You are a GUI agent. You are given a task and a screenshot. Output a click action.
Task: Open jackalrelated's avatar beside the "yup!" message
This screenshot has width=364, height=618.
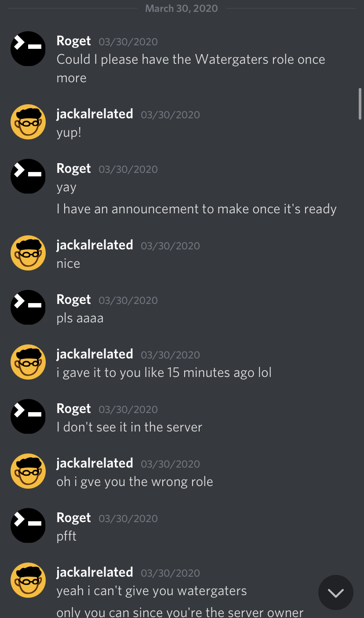coord(28,122)
